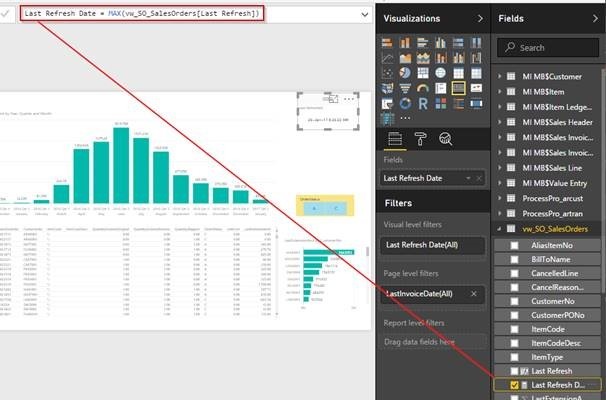Image resolution: width=606 pixels, height=400 pixels.
Task: Select the 100% stacked column chart visualization
Action: pyautogui.click(x=476, y=43)
